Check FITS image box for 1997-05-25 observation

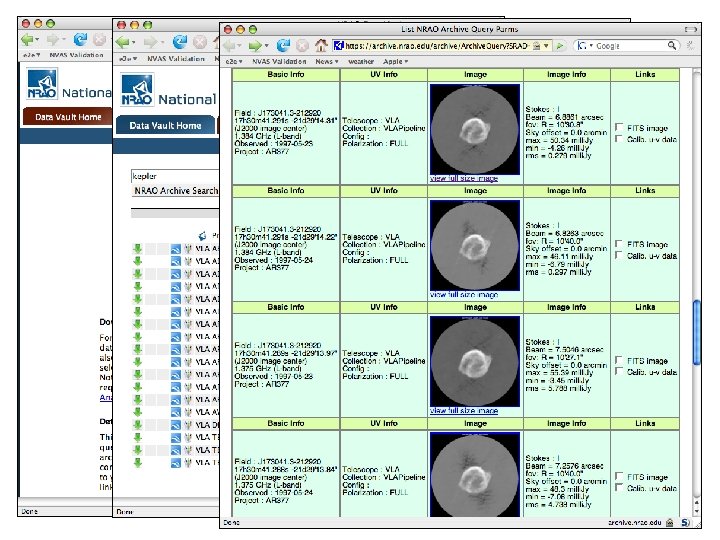[x=619, y=127]
